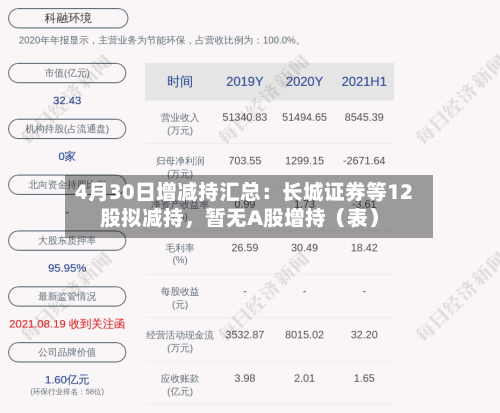Select cash flow value 32.20
Viewport: 500px width, 413px height.
[x=364, y=335]
